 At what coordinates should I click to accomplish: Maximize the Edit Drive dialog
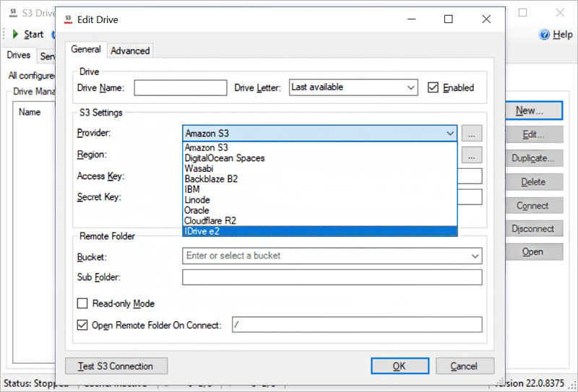point(448,19)
